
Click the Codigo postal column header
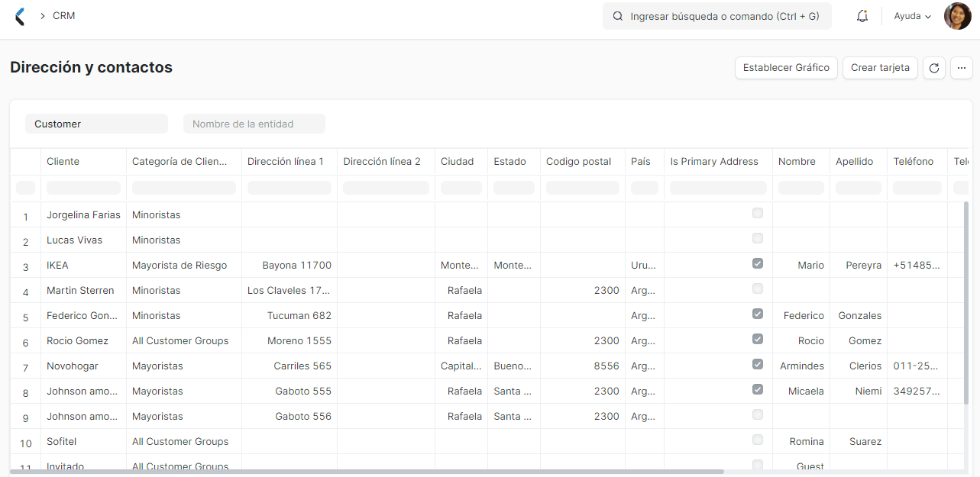[583, 162]
